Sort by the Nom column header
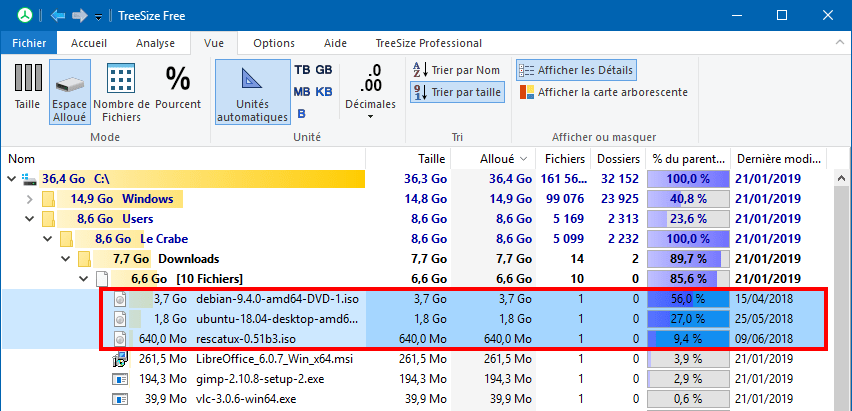The height and width of the screenshot is (411, 852). pyautogui.click(x=183, y=159)
